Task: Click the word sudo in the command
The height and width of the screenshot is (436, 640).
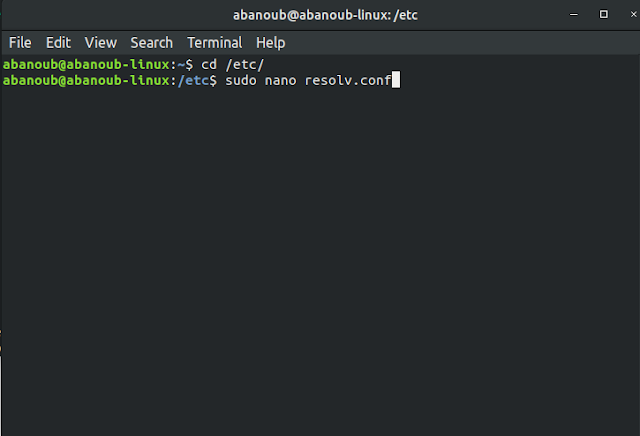Action: click(241, 80)
